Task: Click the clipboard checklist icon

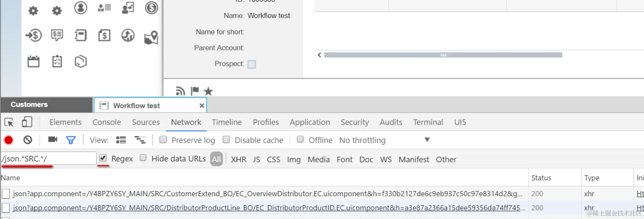Action: [x=57, y=61]
